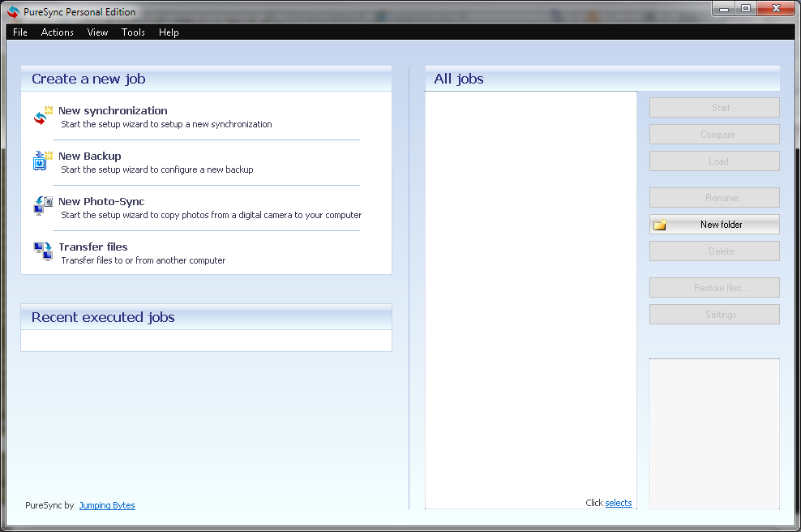The image size is (801, 532).
Task: Click the folder icon on New folder button
Action: click(660, 225)
